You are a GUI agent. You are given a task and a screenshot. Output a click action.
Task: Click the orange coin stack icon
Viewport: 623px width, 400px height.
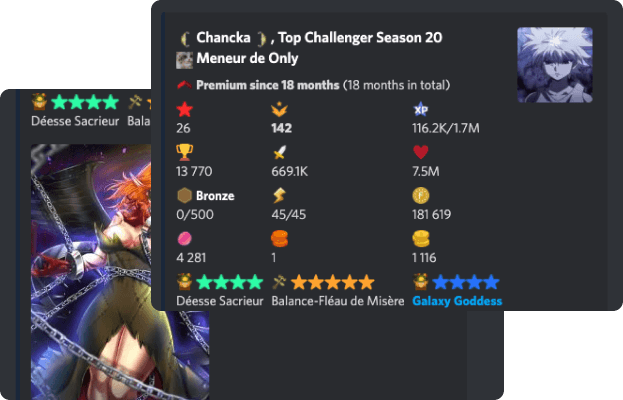[279, 238]
